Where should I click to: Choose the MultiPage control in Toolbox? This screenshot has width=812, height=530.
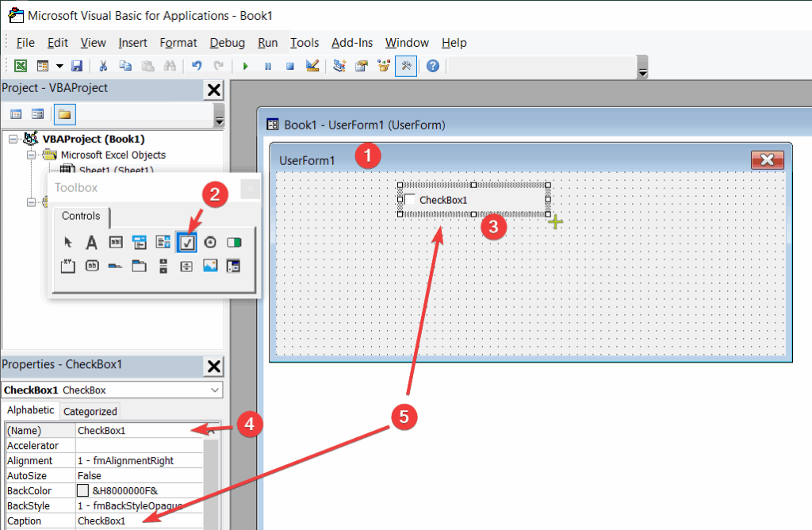[140, 266]
